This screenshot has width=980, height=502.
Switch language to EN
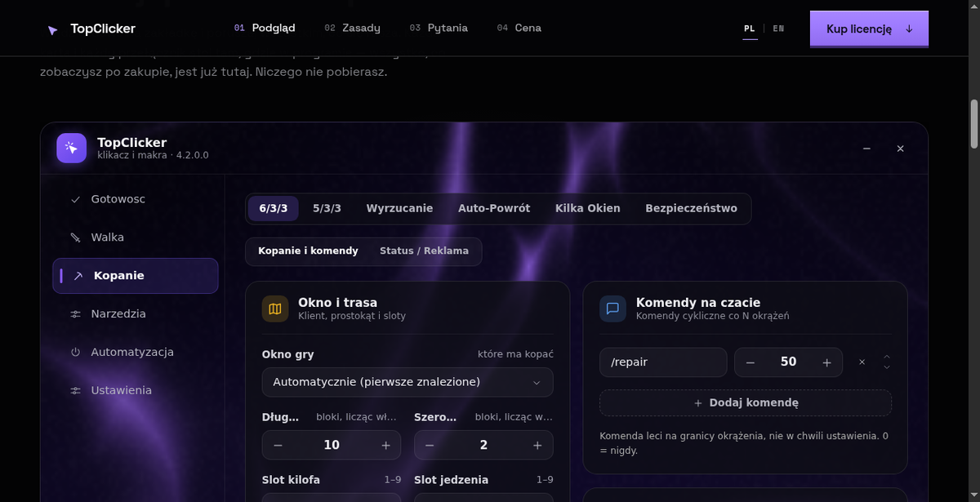(x=778, y=29)
